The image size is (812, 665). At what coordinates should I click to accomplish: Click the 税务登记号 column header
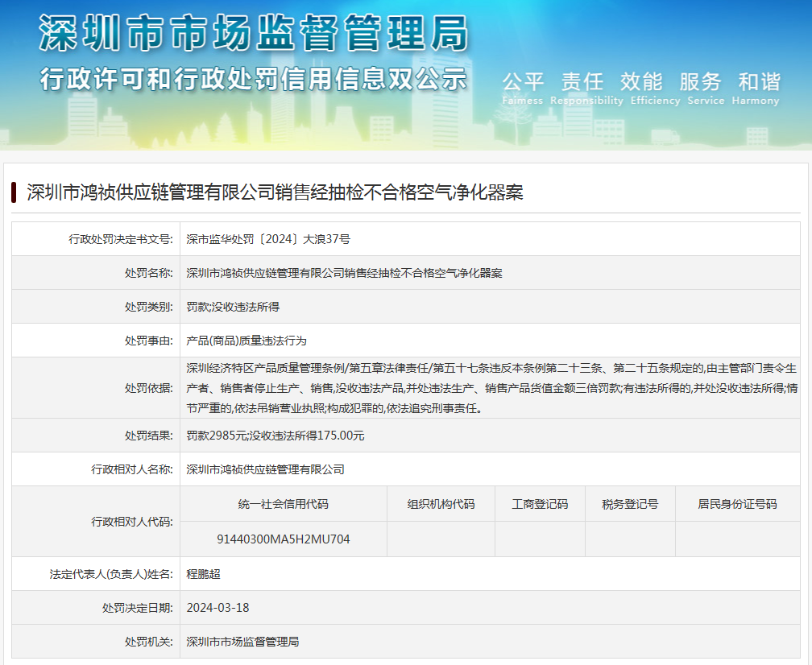coord(630,504)
